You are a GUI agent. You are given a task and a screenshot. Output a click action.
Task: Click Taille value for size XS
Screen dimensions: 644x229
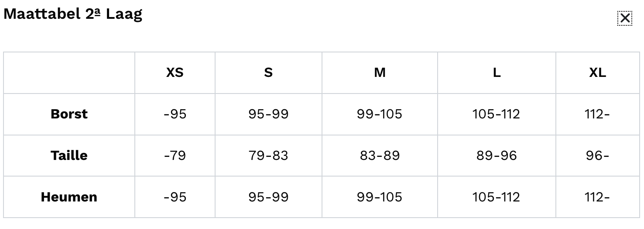pyautogui.click(x=175, y=156)
